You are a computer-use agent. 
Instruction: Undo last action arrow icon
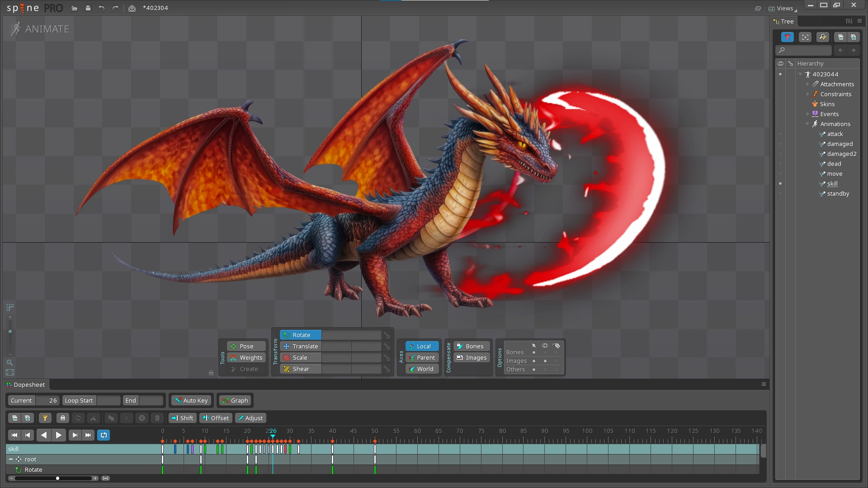tap(102, 8)
